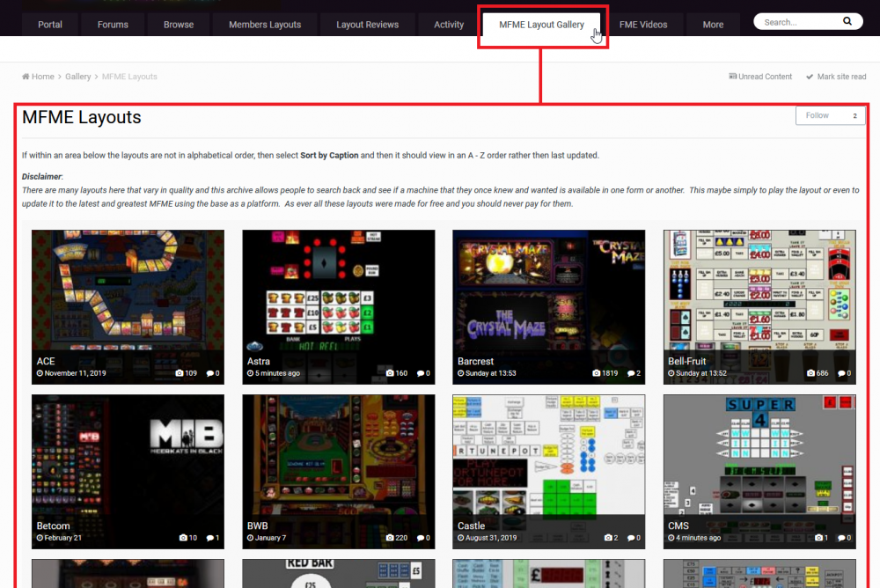The width and height of the screenshot is (880, 588).
Task: Open the Barcrest album thumbnail
Action: [549, 307]
